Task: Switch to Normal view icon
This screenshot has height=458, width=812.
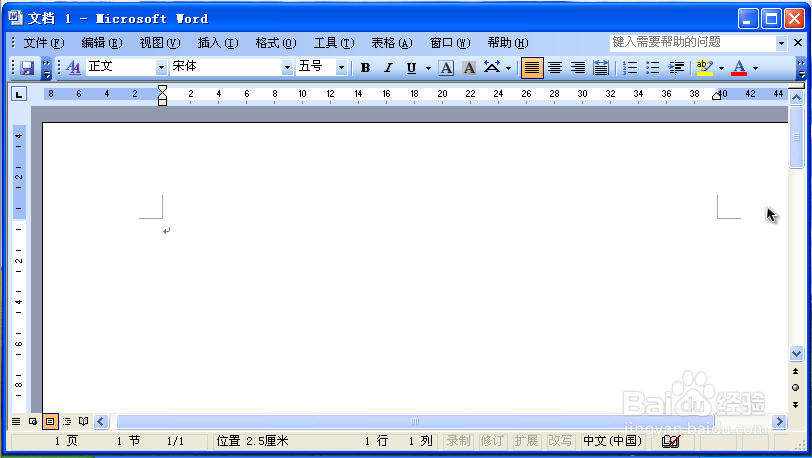Action: point(16,421)
